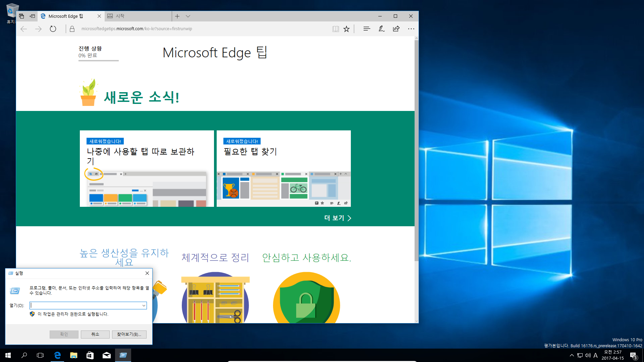This screenshot has width=644, height=362.
Task: Select the Recycle Bin desktop icon
Action: pyautogui.click(x=12, y=13)
